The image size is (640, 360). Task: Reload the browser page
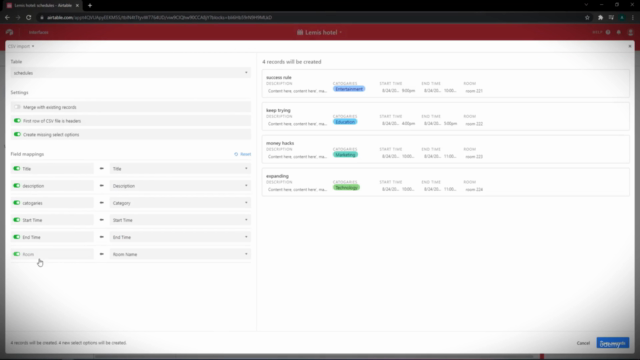point(29,18)
